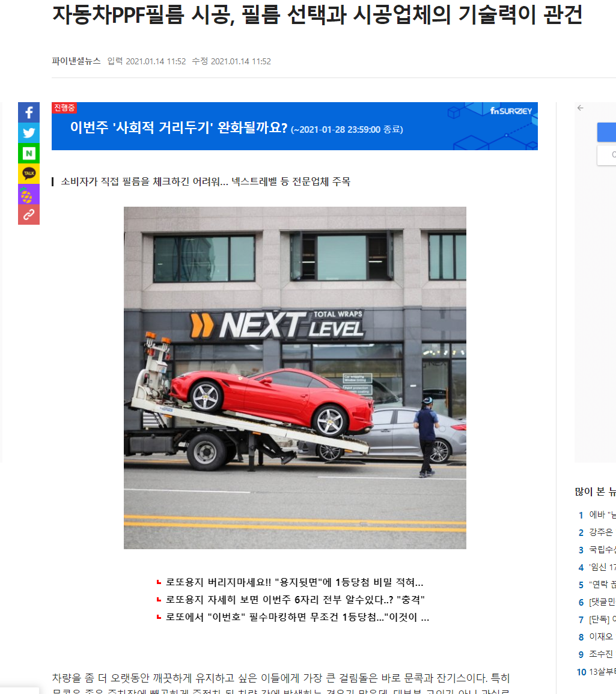Click the 파이낸셜뉴스 publisher name
Viewport: 616px width, 694px height.
pyautogui.click(x=76, y=61)
